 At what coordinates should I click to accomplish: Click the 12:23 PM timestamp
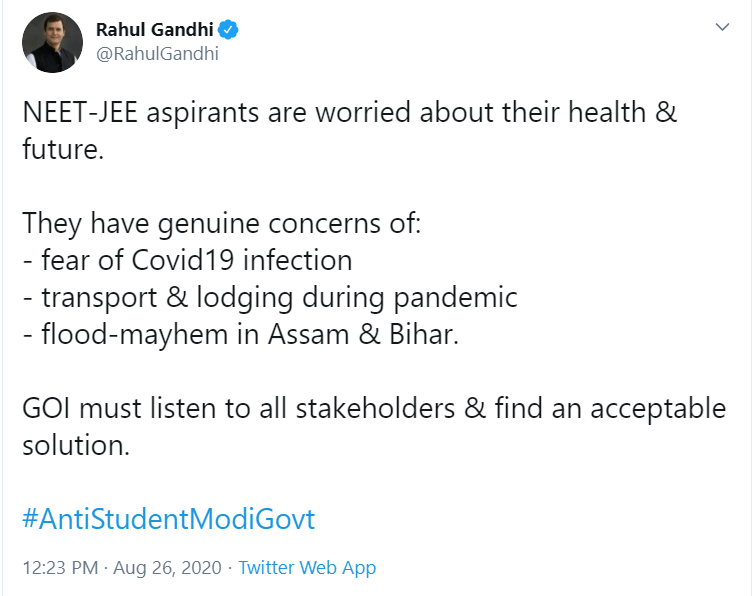pos(60,568)
